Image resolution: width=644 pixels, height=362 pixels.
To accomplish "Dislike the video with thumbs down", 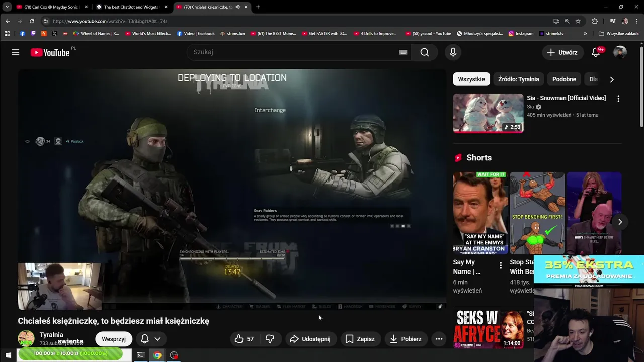I will [270, 339].
